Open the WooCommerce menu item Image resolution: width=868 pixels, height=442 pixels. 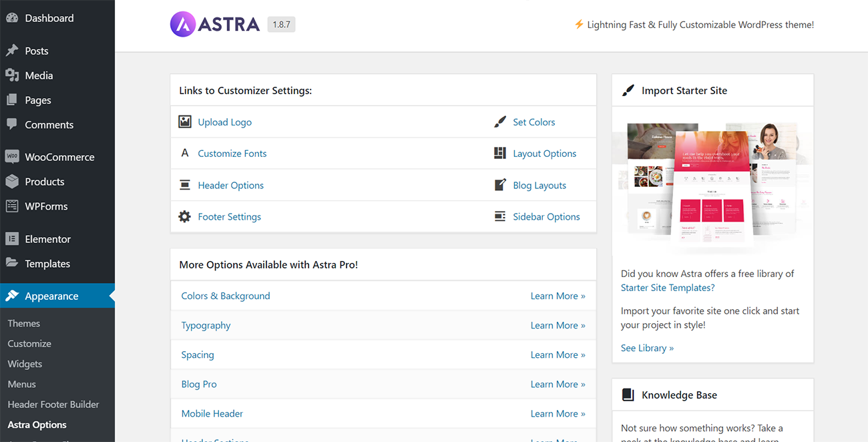pyautogui.click(x=57, y=157)
